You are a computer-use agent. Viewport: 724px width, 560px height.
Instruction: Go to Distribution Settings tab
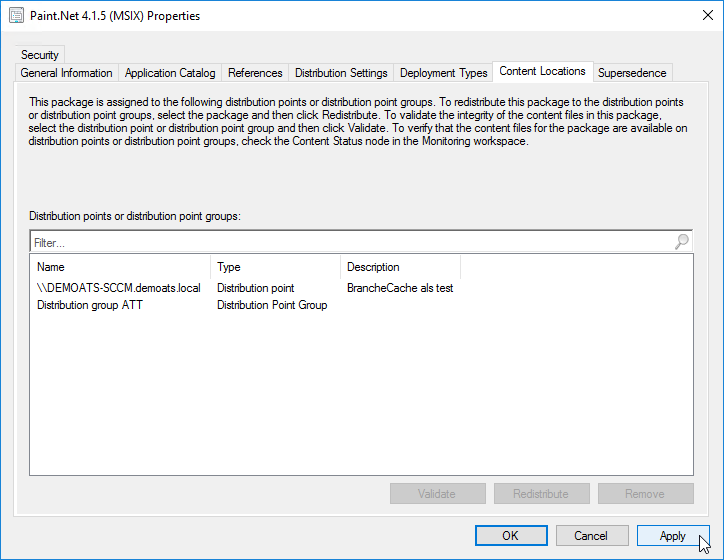(341, 73)
